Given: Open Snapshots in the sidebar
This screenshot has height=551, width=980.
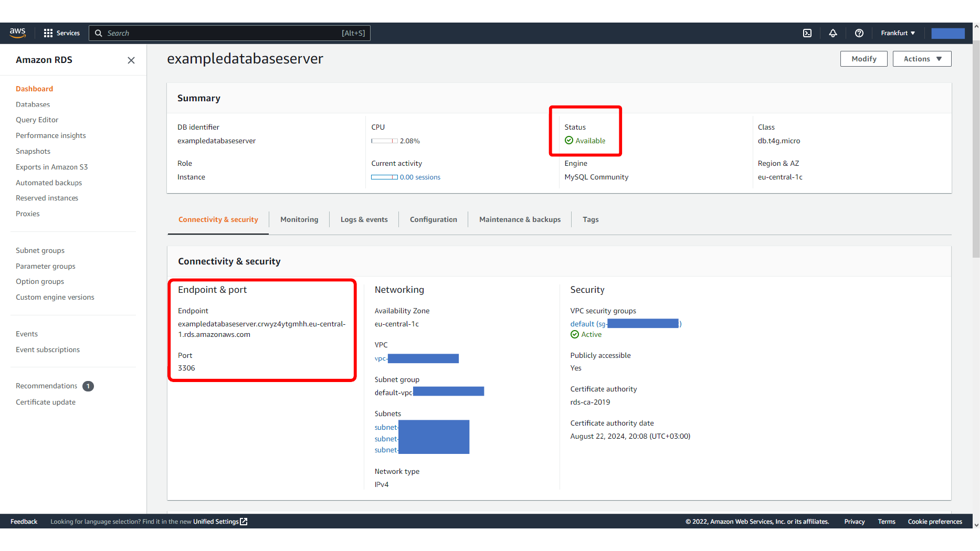Looking at the screenshot, I should pyautogui.click(x=33, y=151).
